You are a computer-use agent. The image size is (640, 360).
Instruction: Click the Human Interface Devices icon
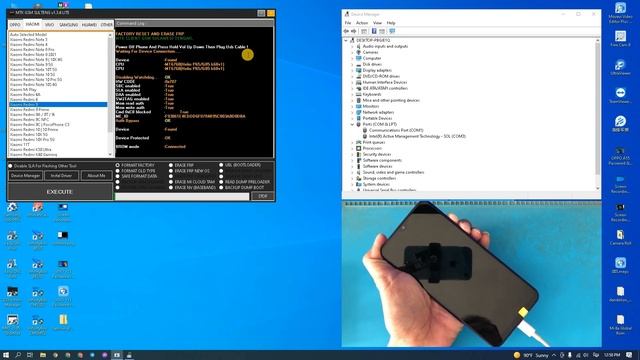359,82
